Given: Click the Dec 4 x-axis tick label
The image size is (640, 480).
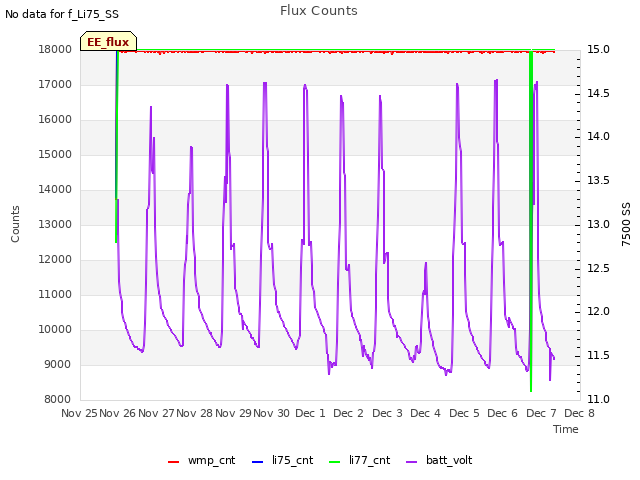Looking at the screenshot, I should point(425,413).
